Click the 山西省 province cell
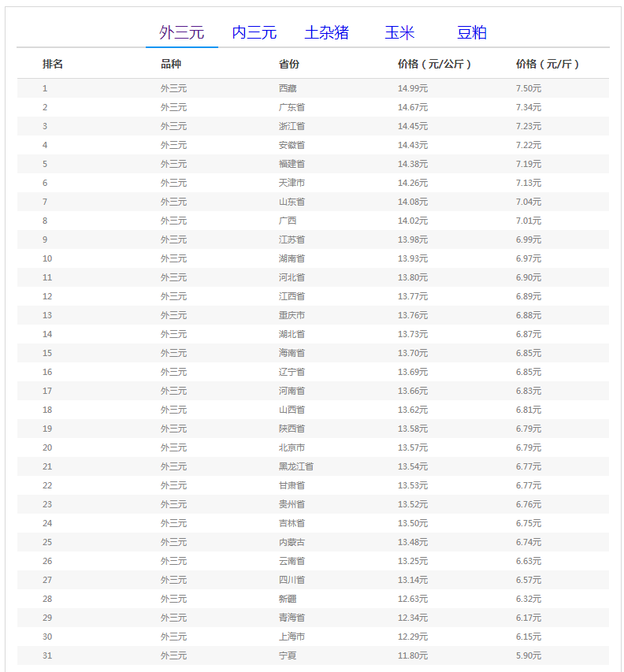Screen dimensions: 624x672 [x=292, y=410]
